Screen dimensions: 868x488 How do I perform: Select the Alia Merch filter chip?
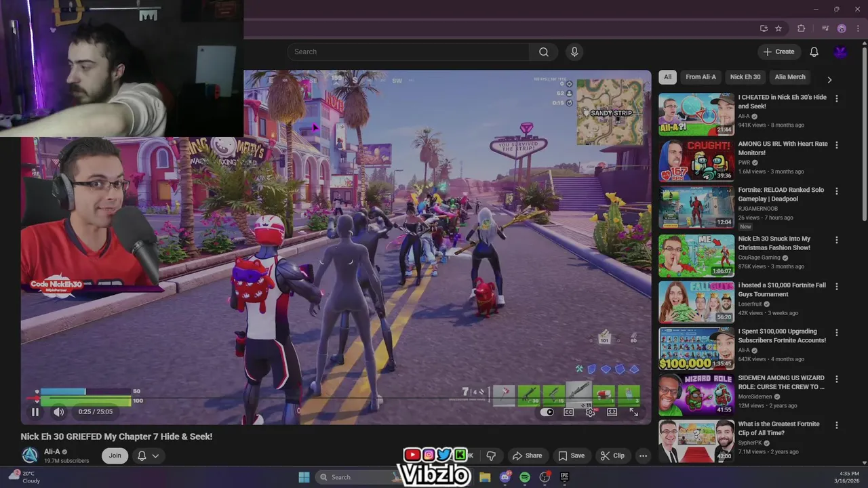[790, 77]
